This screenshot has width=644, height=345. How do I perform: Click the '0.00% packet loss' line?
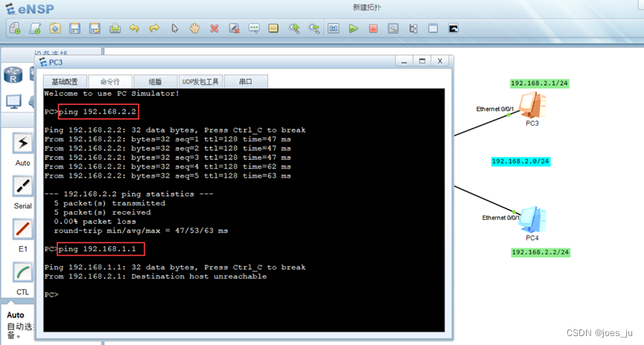point(95,222)
